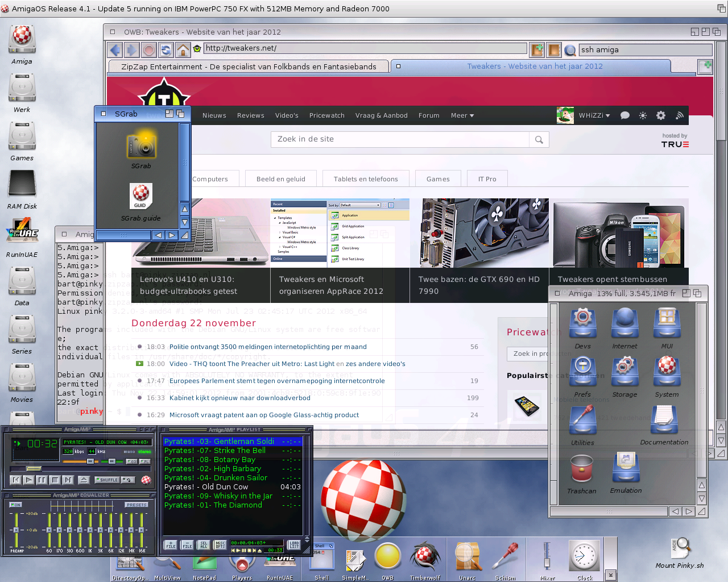Stop AmigaAMP playback

point(55,480)
